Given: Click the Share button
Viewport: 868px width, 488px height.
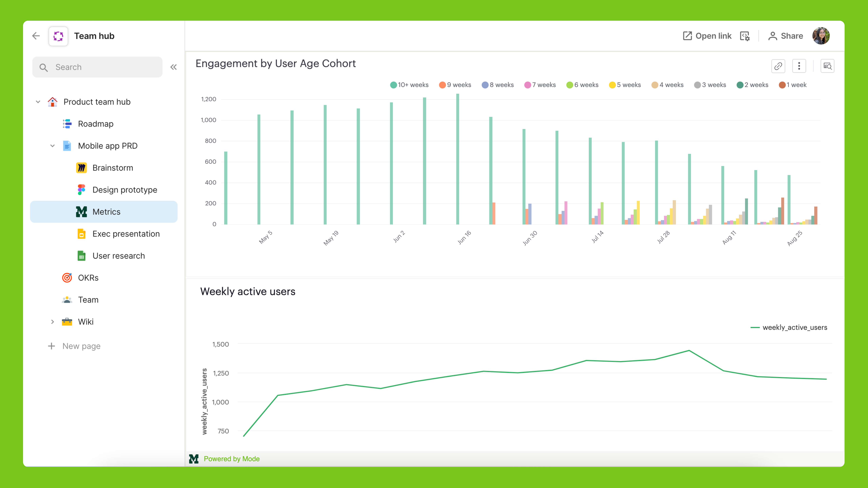Looking at the screenshot, I should click(x=785, y=36).
